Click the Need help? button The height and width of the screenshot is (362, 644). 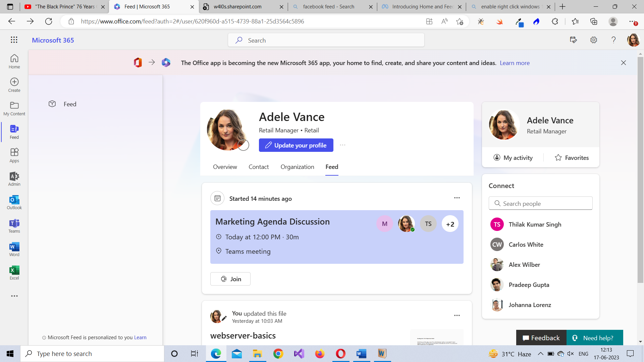click(595, 338)
